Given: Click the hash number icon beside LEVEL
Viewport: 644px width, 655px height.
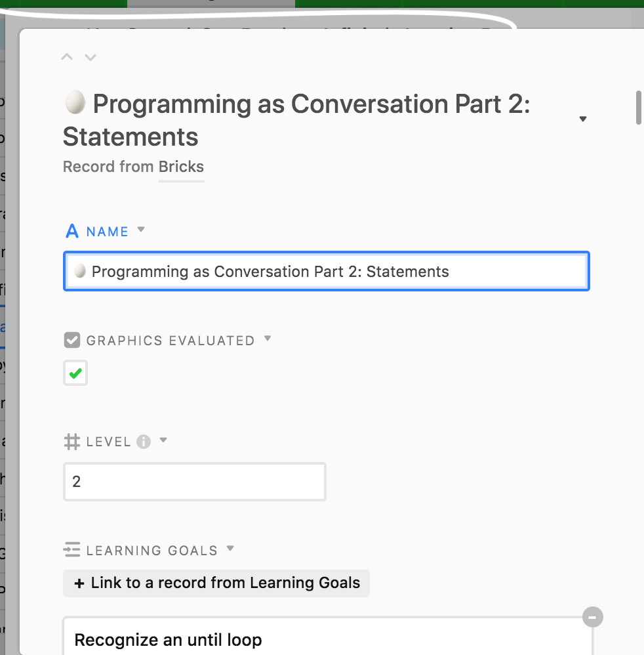Looking at the screenshot, I should click(72, 442).
